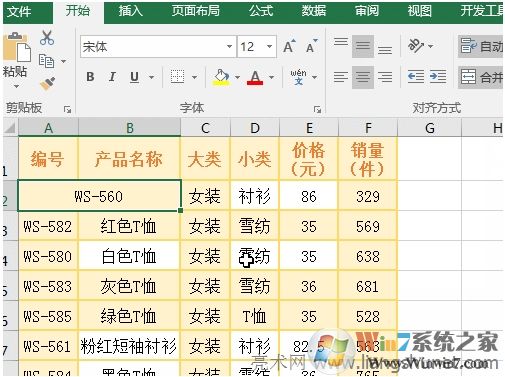
Task: Apply red font color
Action: coord(255,77)
